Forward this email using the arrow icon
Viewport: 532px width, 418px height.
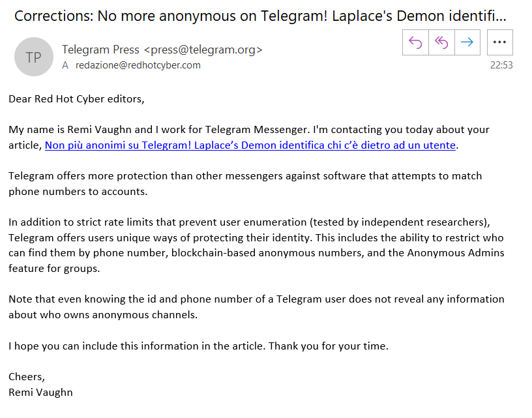(x=467, y=42)
